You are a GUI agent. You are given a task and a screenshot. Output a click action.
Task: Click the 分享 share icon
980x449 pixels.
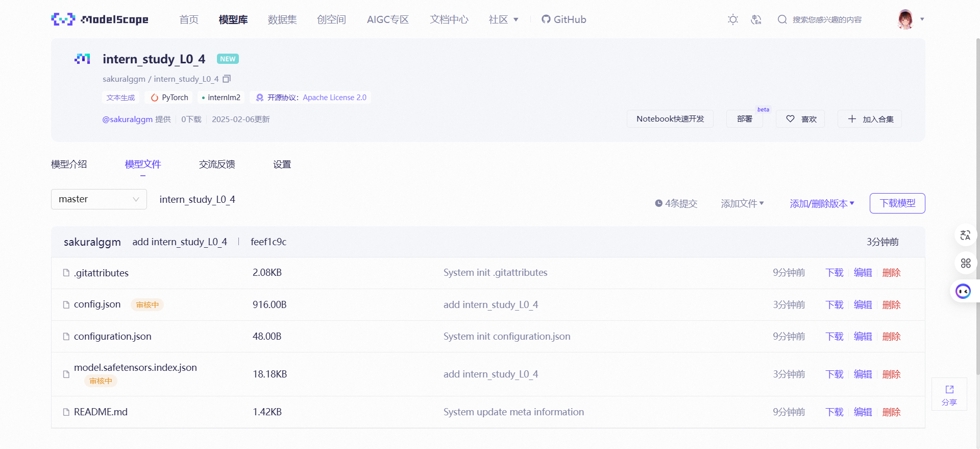[949, 389]
